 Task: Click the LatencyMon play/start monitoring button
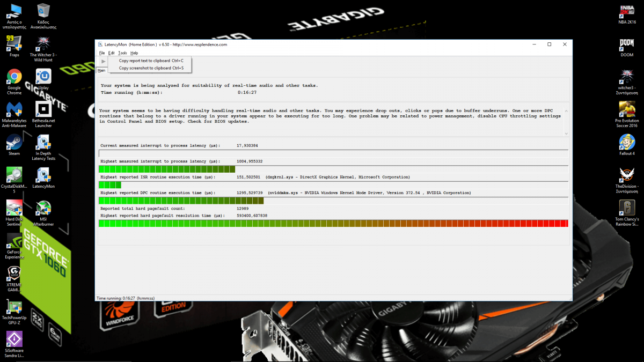click(103, 62)
